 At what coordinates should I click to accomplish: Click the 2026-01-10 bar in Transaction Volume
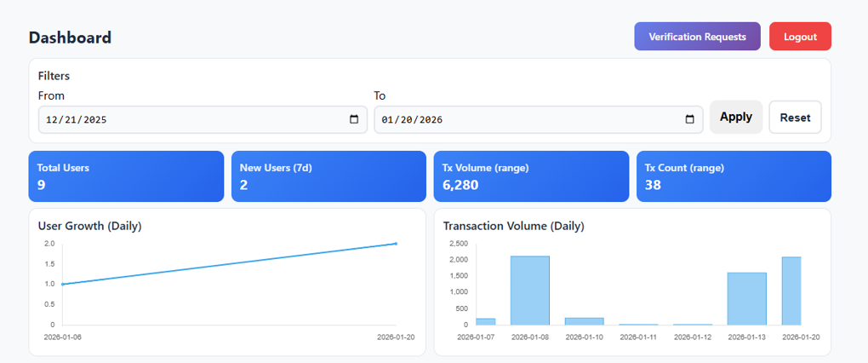[x=584, y=321]
